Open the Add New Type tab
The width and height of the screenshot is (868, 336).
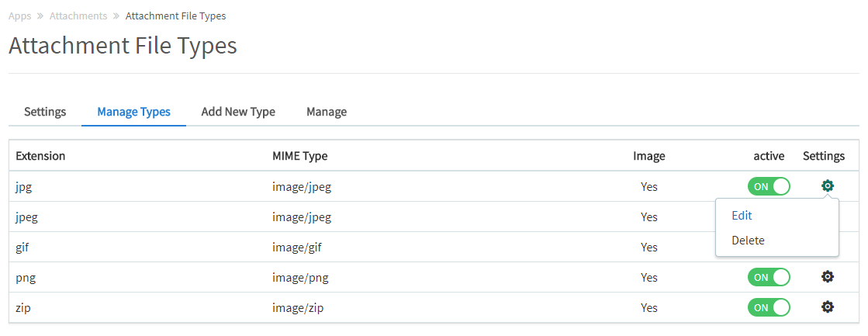238,112
